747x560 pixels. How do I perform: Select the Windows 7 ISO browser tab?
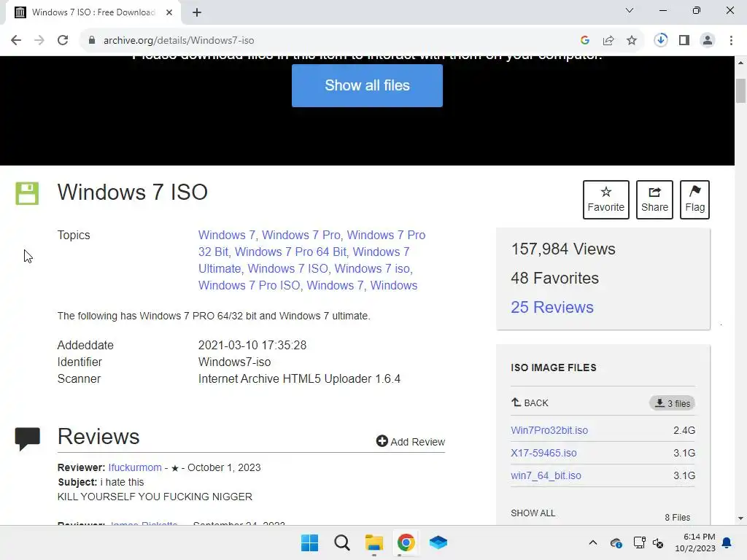[93, 12]
